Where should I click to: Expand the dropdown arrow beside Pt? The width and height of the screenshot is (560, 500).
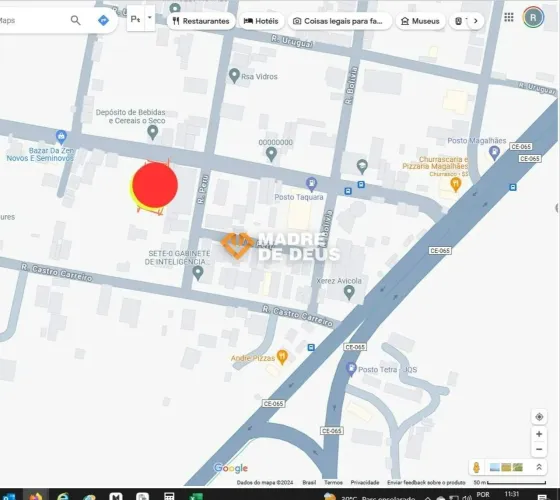(x=150, y=18)
